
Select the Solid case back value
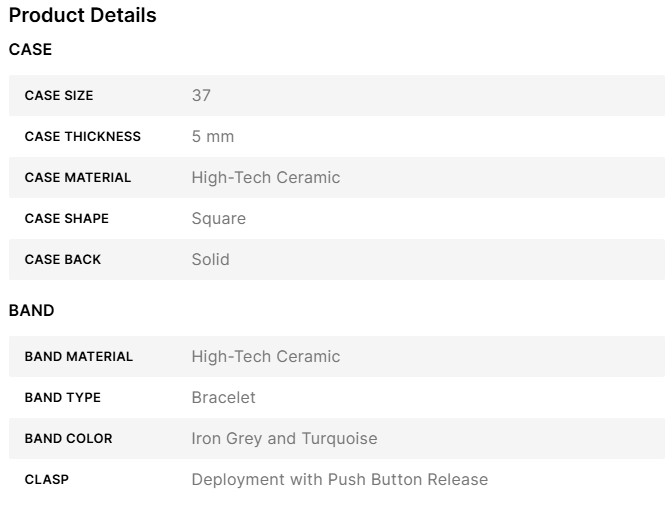click(x=210, y=260)
